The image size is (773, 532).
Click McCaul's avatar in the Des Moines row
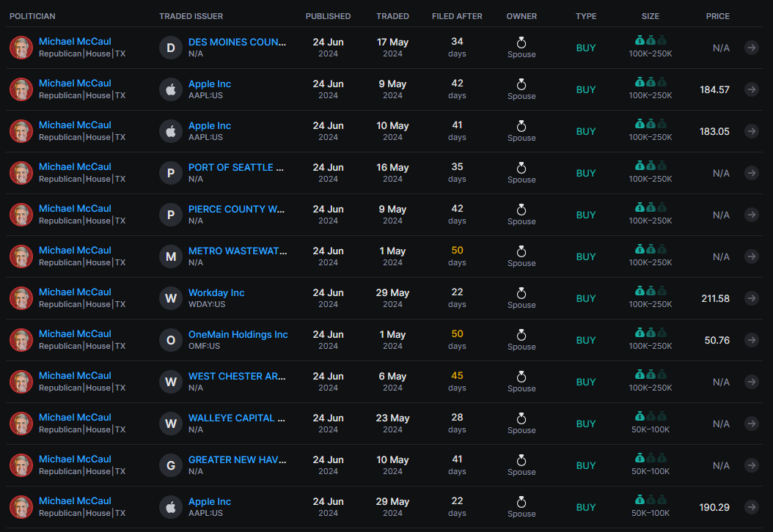click(x=21, y=48)
